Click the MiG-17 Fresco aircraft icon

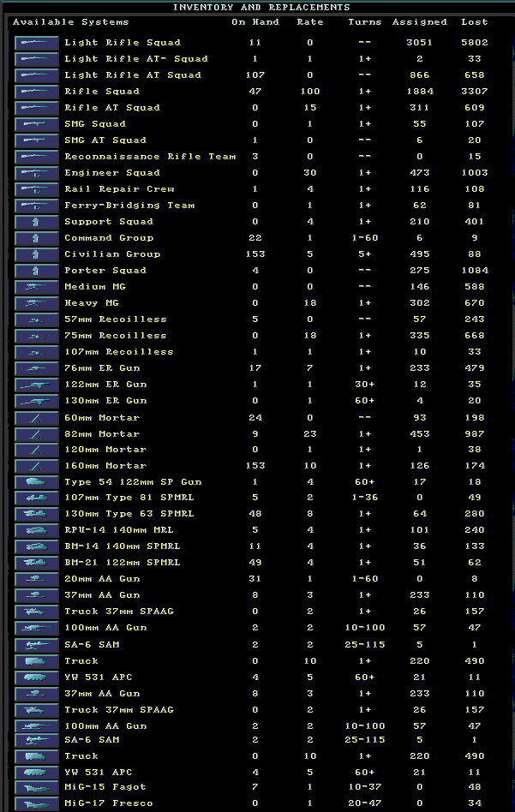pyautogui.click(x=36, y=803)
